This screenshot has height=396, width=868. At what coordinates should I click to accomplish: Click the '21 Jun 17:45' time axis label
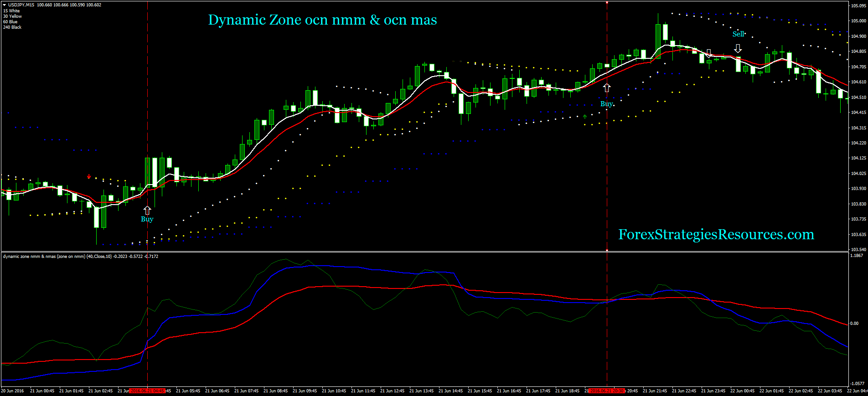click(538, 391)
